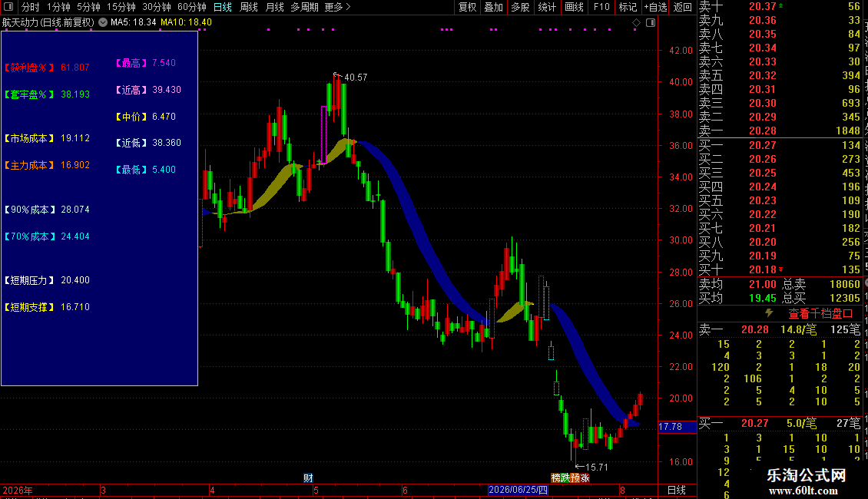Click the 卖均 average price 21.00

(762, 284)
